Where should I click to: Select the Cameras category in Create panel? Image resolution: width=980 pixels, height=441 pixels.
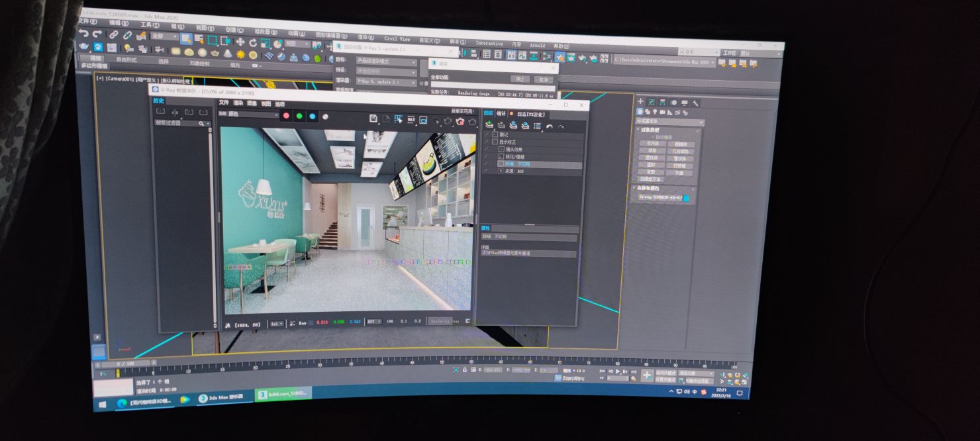(x=664, y=112)
